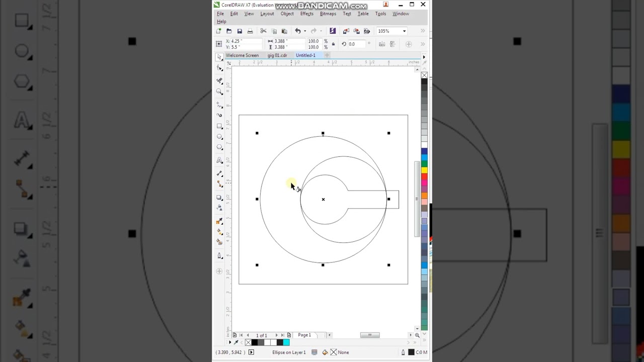Viewport: 644px width, 362px height.
Task: Click the horizontal scrollbar thumb
Action: [x=370, y=335]
